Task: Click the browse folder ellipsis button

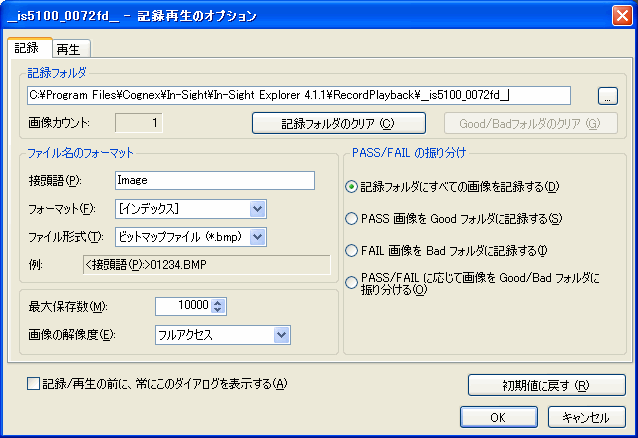Action: click(608, 96)
